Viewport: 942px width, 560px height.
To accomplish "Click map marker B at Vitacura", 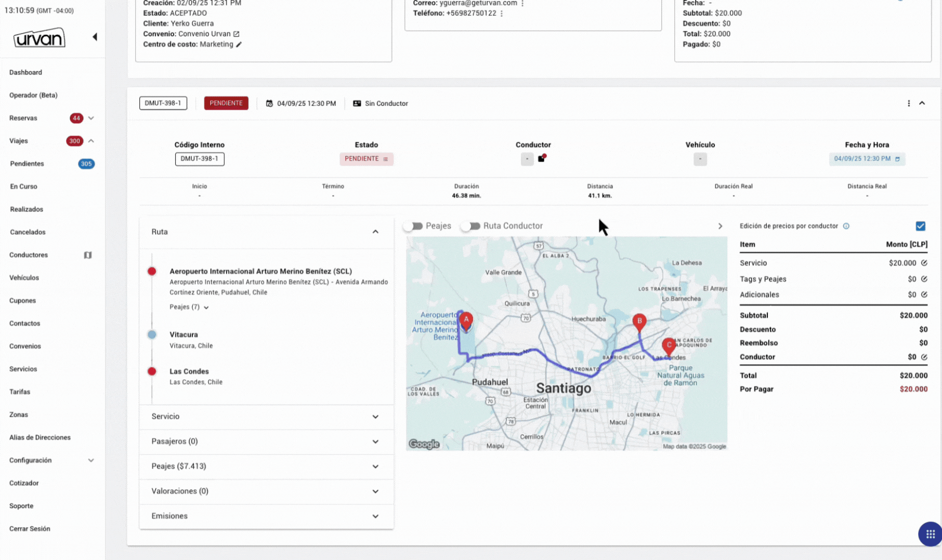I will click(x=639, y=323).
